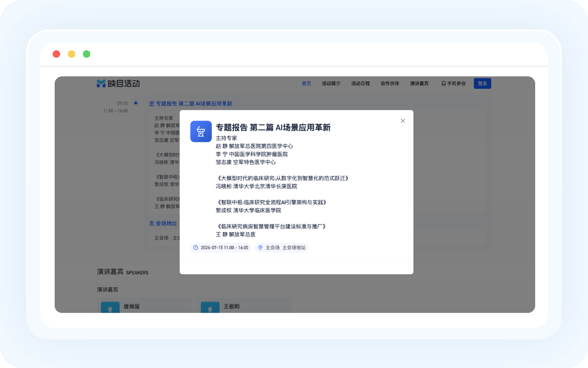Viewport: 588px width, 368px height.
Task: Click the background 专题报告 session heading link
Action: point(191,104)
